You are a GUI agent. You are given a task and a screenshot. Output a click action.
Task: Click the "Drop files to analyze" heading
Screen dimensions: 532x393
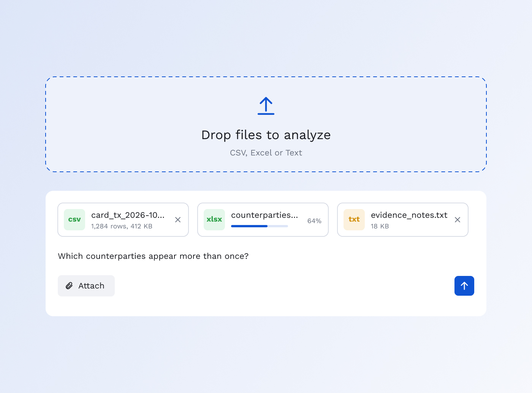coord(266,135)
